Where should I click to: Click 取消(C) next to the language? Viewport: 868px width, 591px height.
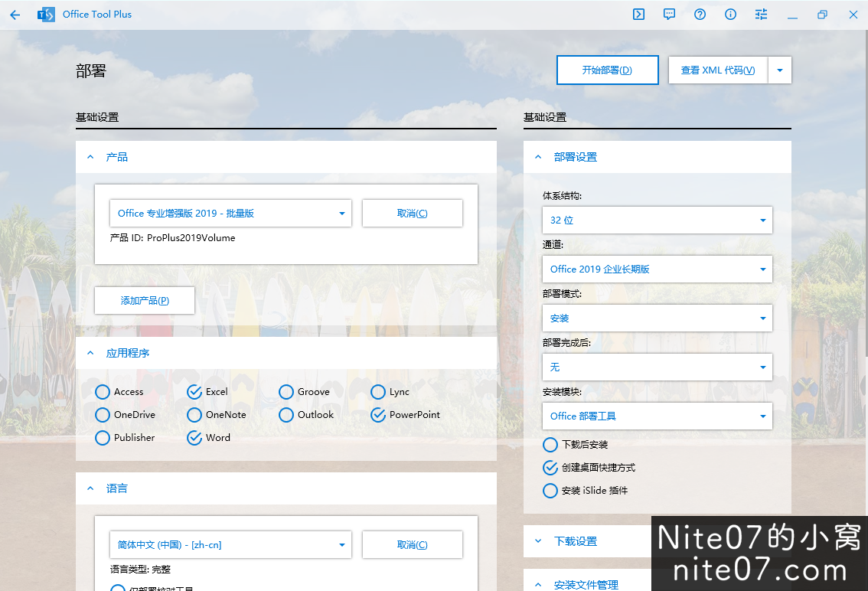tap(413, 545)
